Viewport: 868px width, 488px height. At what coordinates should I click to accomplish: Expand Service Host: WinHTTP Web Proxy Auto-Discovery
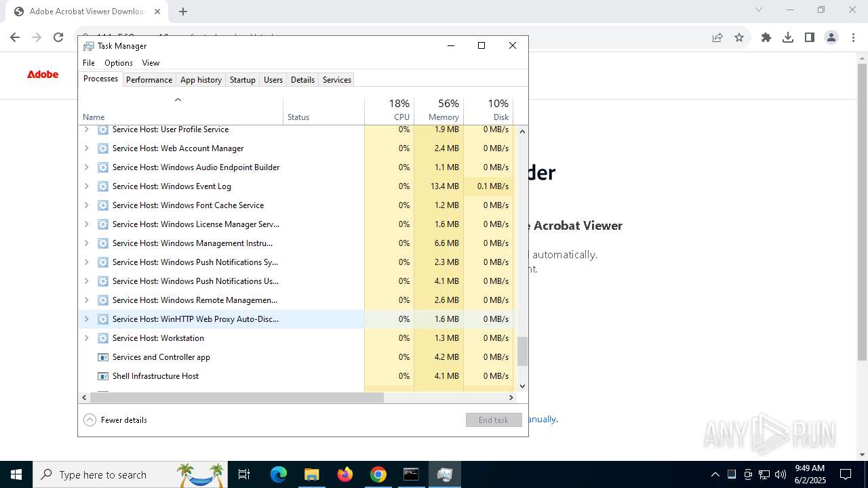(86, 319)
